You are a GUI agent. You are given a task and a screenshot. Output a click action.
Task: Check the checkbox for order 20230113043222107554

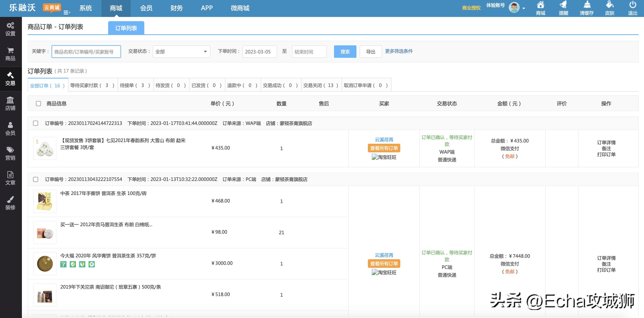36,179
